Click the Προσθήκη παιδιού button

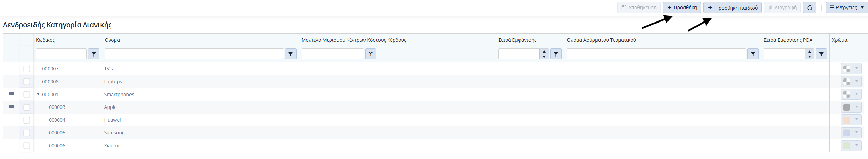pyautogui.click(x=732, y=8)
